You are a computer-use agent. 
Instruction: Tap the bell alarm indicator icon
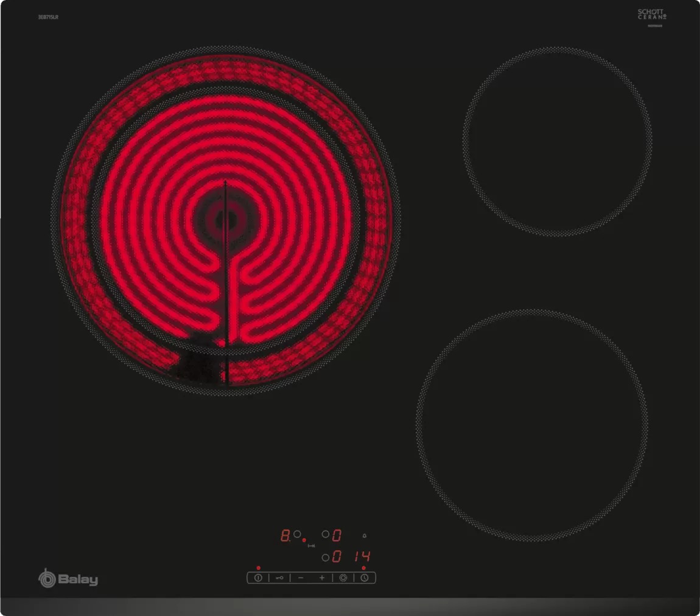pos(365,536)
